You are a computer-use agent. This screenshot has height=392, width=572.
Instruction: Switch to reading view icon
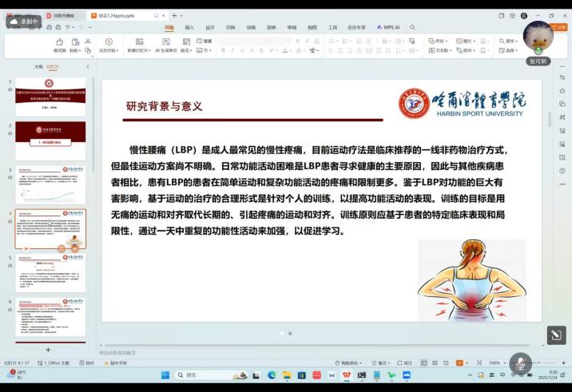click(446, 362)
